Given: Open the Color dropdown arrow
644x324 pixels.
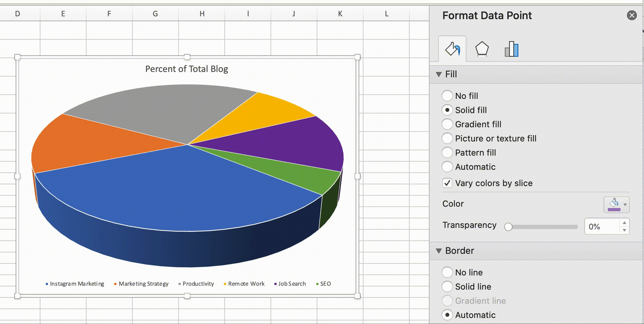Looking at the screenshot, I should [625, 205].
